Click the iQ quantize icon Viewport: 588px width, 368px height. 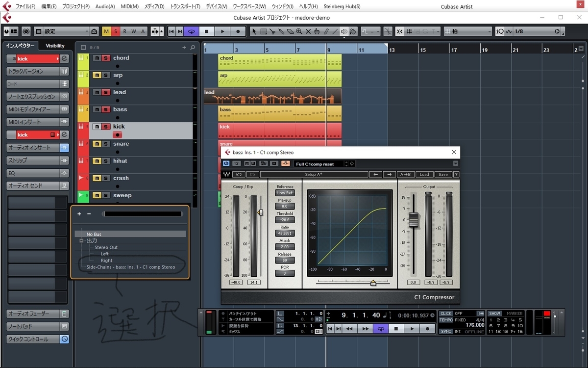(x=500, y=31)
